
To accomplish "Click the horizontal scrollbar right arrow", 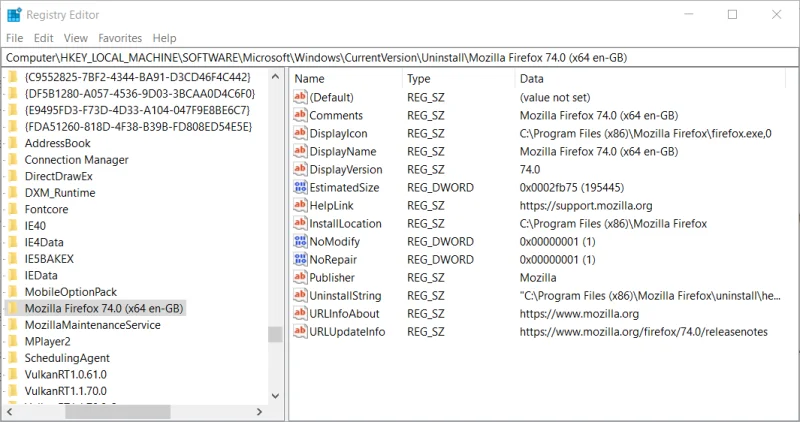I will click(259, 411).
